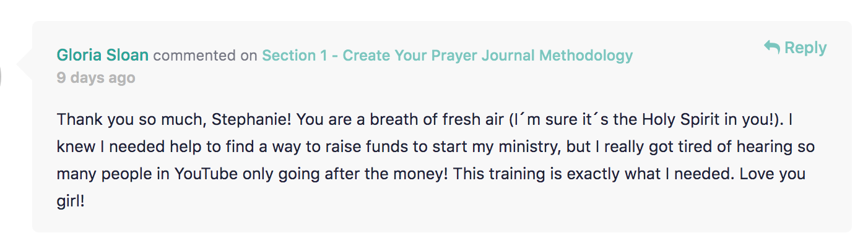Open Section 1 - Create Your Prayer Journal Methodology
The height and width of the screenshot is (246, 868).
(x=447, y=56)
